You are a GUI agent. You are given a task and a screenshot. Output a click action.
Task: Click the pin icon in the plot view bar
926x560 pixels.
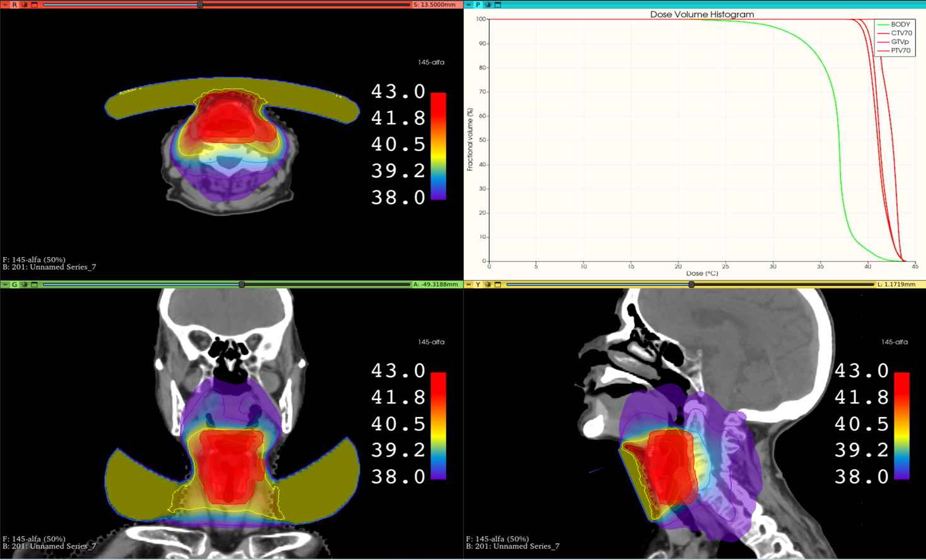pyautogui.click(x=469, y=4)
